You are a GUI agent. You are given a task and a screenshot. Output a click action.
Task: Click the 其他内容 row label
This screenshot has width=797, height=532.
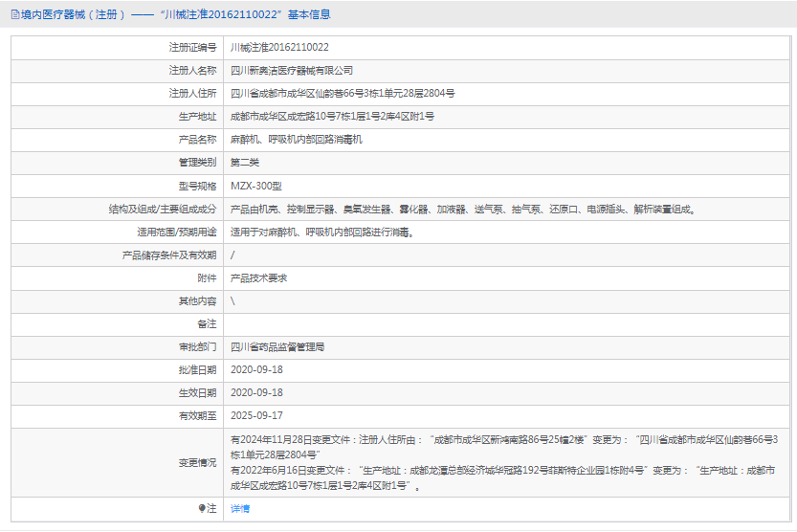197,301
